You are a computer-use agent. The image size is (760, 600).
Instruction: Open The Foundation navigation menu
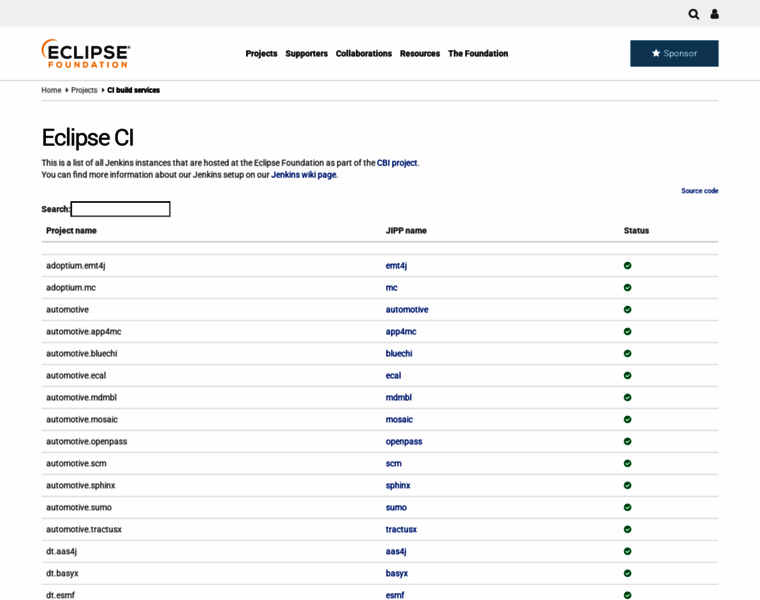tap(478, 53)
